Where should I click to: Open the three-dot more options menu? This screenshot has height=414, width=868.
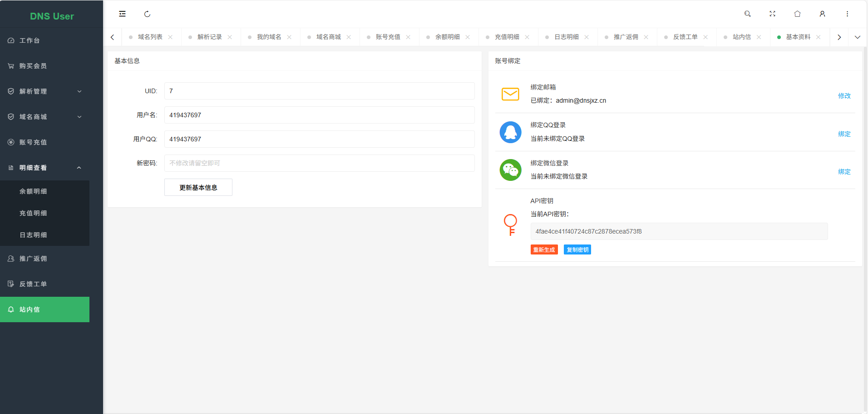click(847, 14)
